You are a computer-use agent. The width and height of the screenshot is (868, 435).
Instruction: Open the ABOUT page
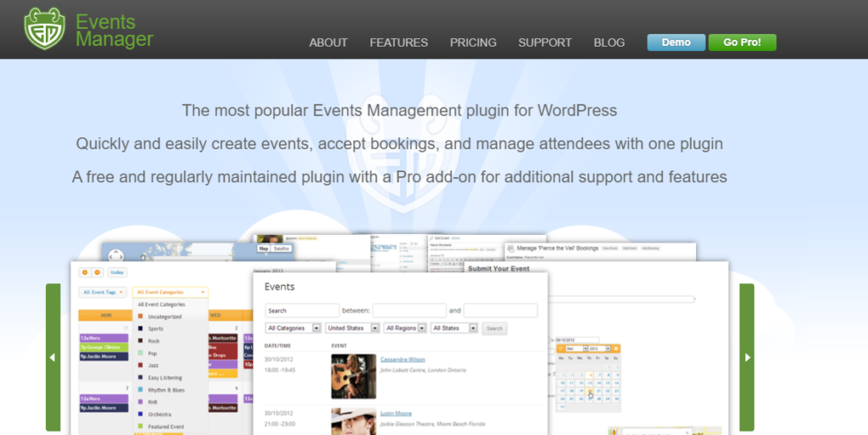coord(328,42)
